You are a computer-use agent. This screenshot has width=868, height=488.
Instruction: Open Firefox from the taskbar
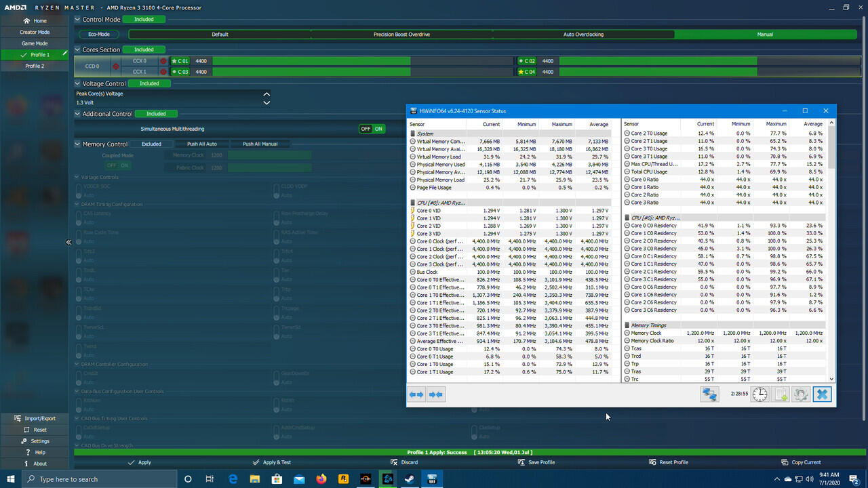321,479
